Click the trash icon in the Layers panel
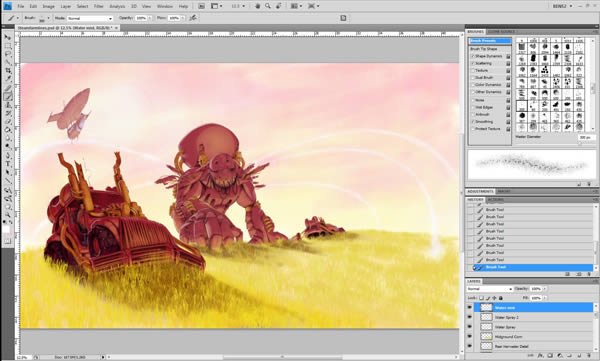Screen dimensions: 600x361 click(589, 356)
